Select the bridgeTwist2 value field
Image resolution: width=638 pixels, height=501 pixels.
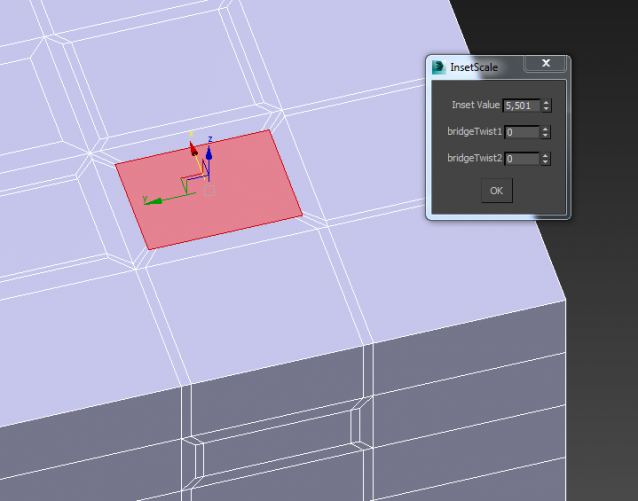520,158
